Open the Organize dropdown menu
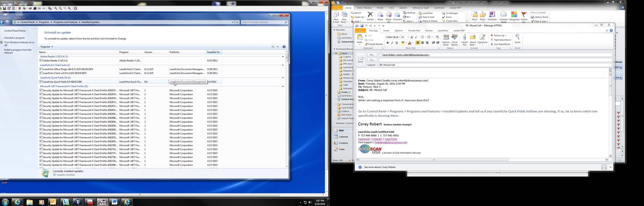644x206 pixels. (x=47, y=47)
